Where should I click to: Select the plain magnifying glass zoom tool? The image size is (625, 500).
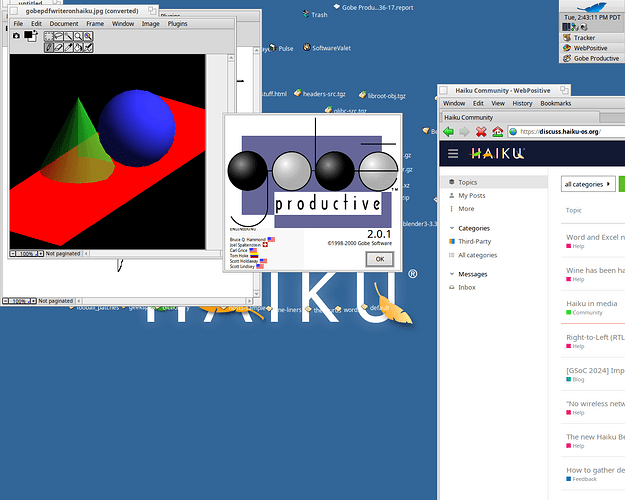[x=78, y=36]
